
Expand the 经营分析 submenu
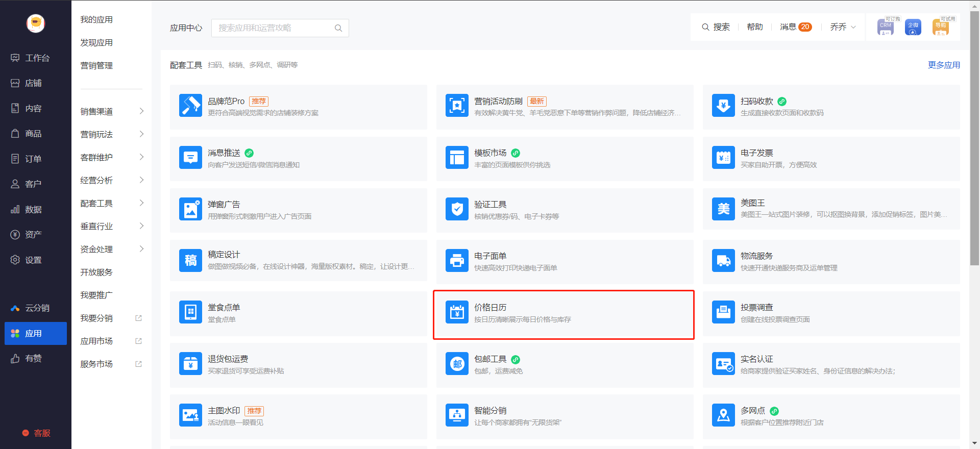click(141, 180)
